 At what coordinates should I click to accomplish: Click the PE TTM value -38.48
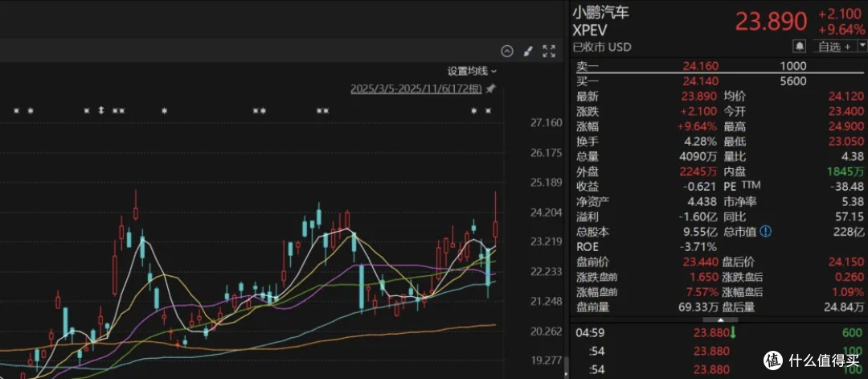848,187
